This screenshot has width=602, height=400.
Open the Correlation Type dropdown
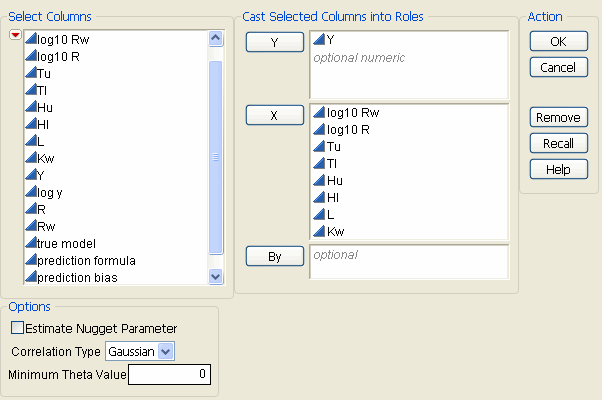coord(166,351)
